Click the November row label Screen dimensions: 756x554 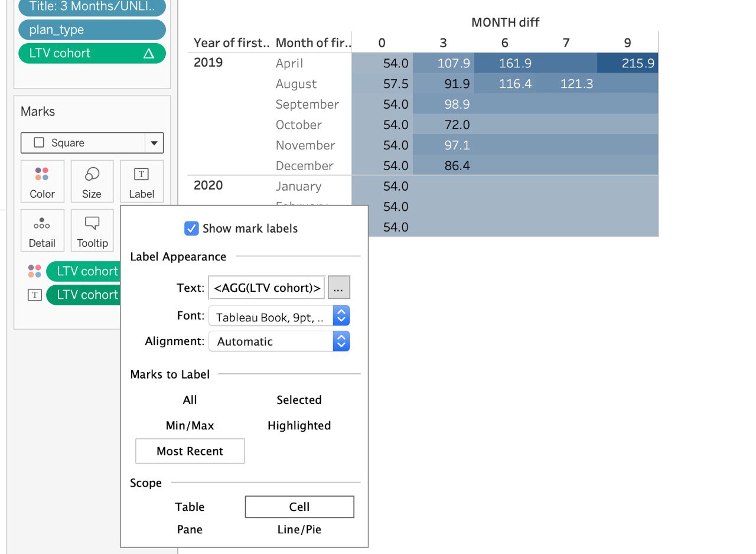tap(305, 145)
